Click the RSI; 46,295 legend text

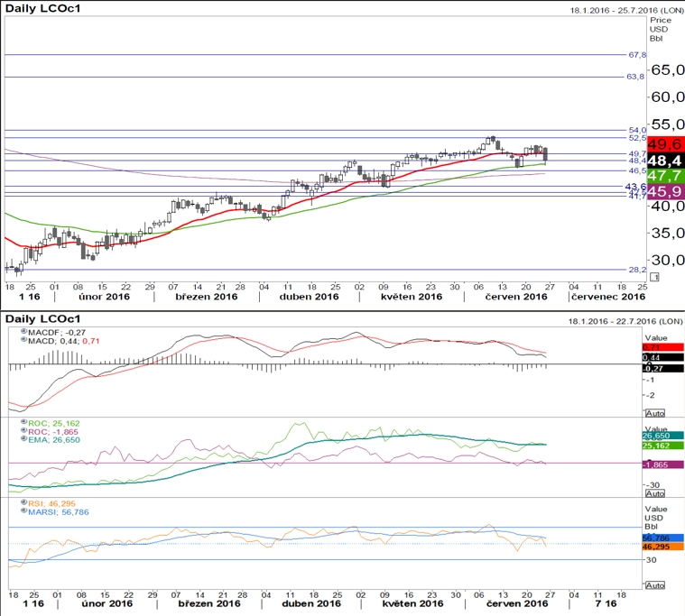coord(52,504)
